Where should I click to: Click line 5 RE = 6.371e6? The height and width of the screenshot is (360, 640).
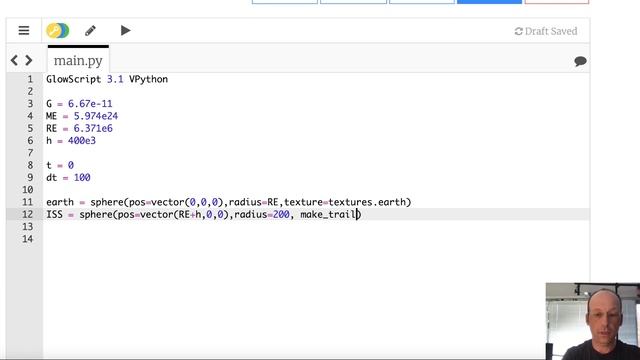click(x=79, y=128)
